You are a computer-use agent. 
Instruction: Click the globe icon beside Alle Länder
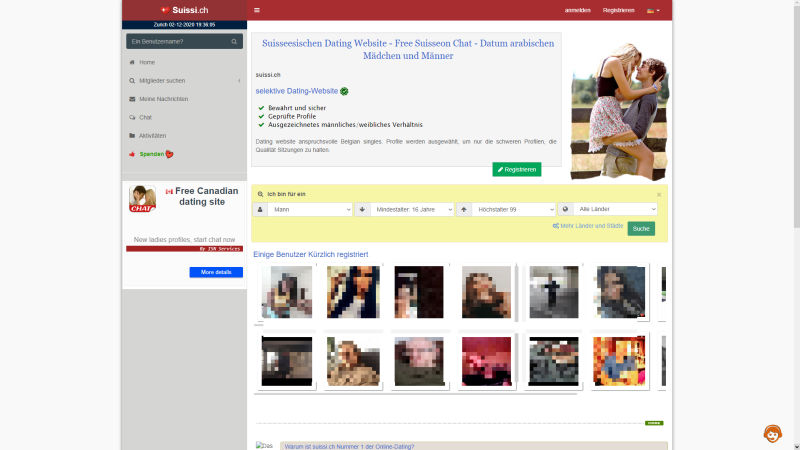(x=565, y=209)
